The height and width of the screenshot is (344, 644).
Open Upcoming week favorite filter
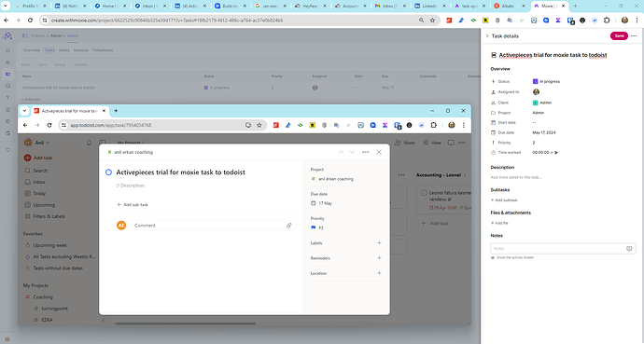coord(46,245)
